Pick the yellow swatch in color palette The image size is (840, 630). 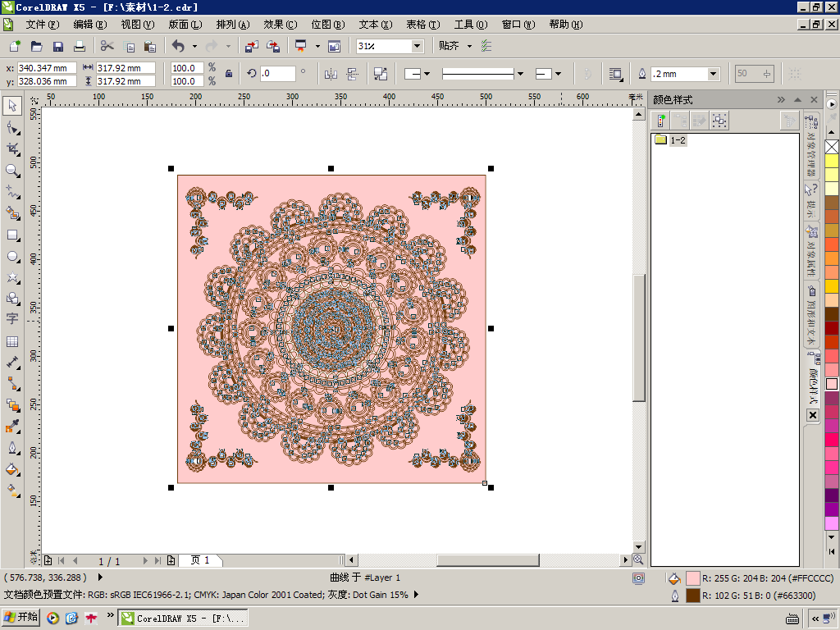tap(832, 162)
